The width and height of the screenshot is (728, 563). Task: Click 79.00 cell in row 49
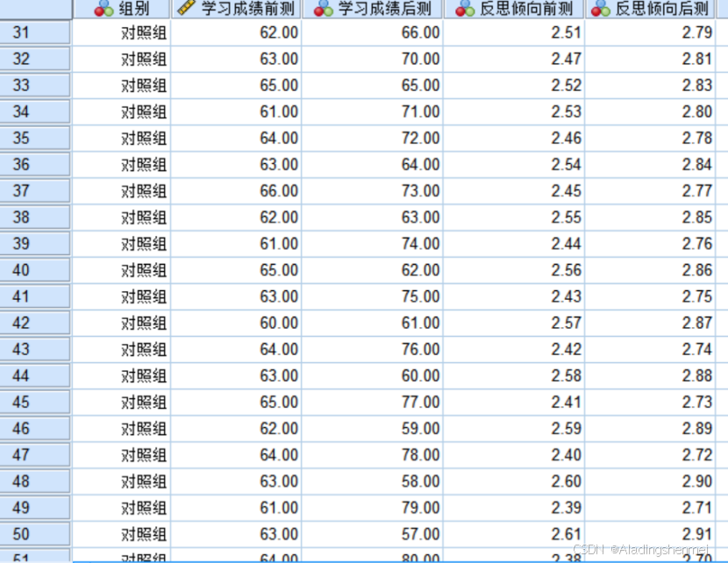click(373, 508)
